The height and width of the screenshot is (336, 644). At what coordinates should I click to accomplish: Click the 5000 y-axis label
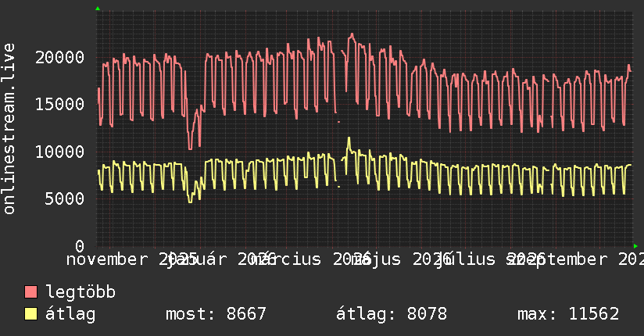(x=65, y=198)
